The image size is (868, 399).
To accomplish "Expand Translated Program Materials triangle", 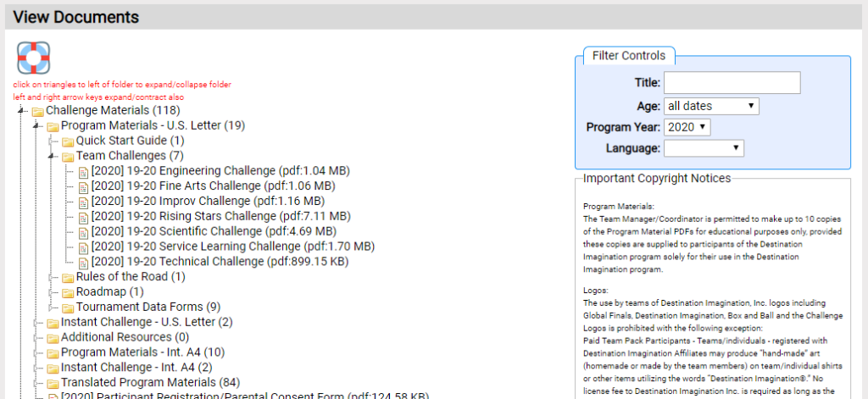I will click(36, 382).
